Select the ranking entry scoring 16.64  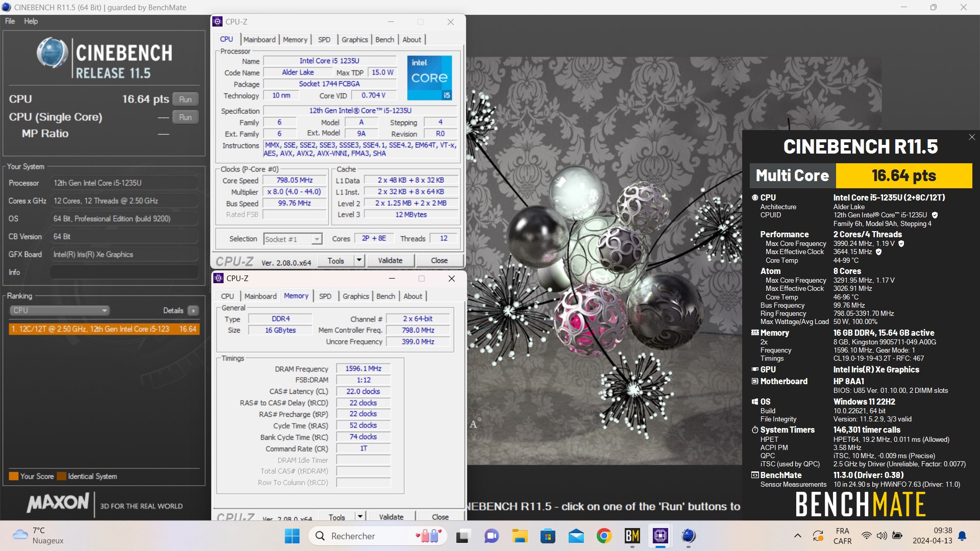tap(104, 329)
